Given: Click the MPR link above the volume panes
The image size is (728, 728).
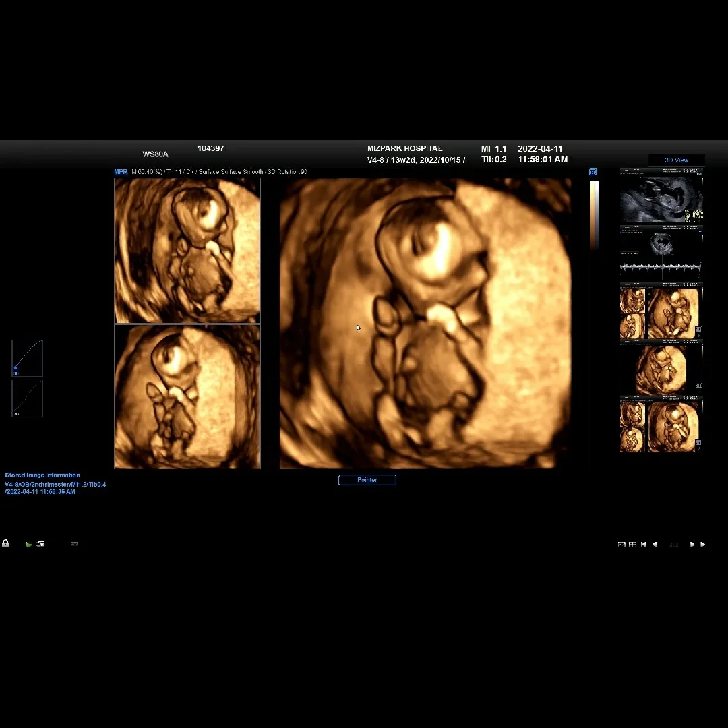Looking at the screenshot, I should 121,172.
